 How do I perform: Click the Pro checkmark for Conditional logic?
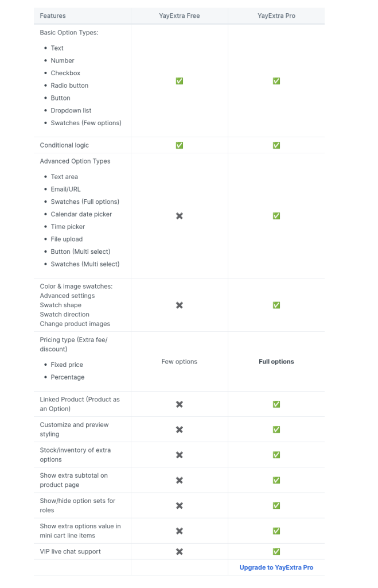tap(276, 145)
